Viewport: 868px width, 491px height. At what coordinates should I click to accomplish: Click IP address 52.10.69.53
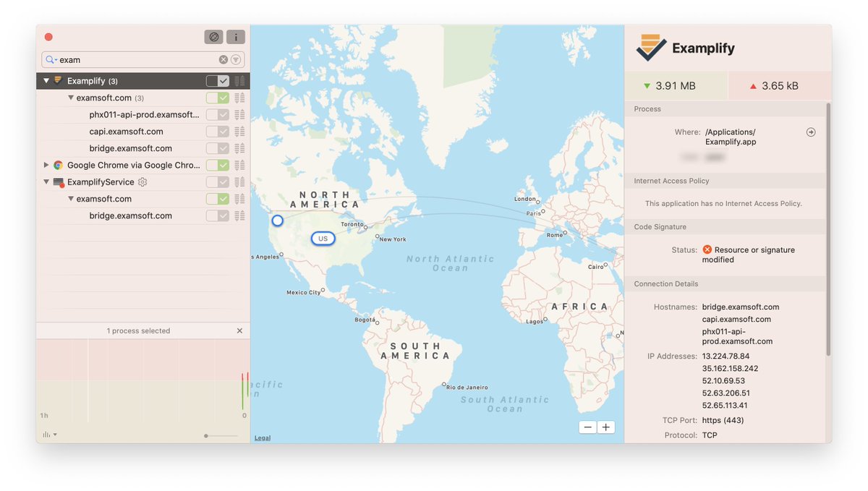723,381
